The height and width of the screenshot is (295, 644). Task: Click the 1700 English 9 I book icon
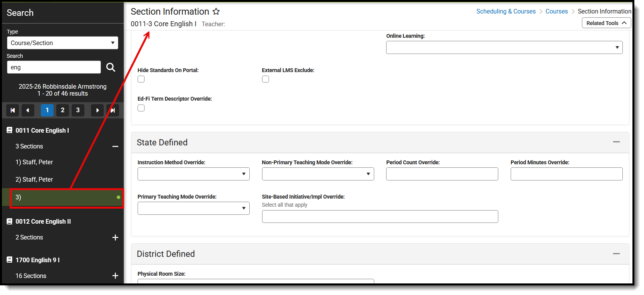point(10,260)
